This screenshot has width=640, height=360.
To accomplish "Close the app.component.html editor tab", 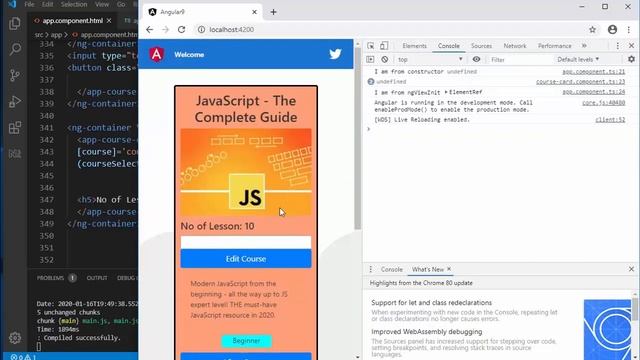I will [109, 20].
